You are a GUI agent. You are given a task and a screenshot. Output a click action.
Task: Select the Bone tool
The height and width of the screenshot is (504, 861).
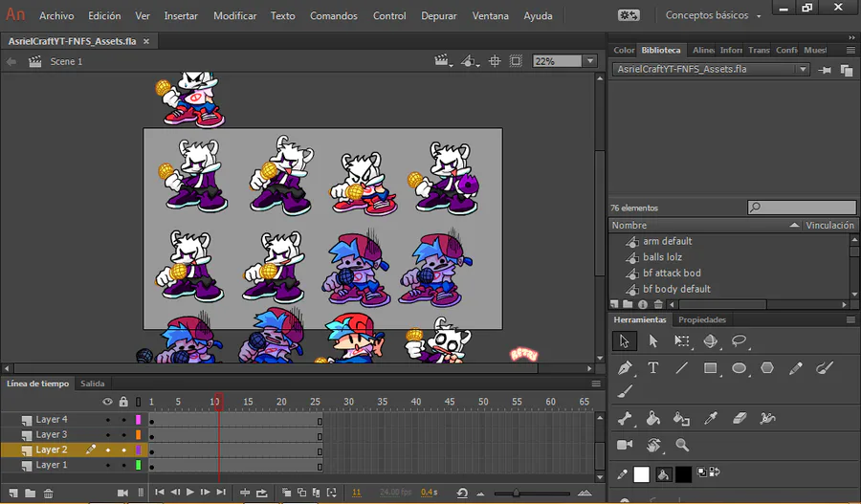point(625,418)
